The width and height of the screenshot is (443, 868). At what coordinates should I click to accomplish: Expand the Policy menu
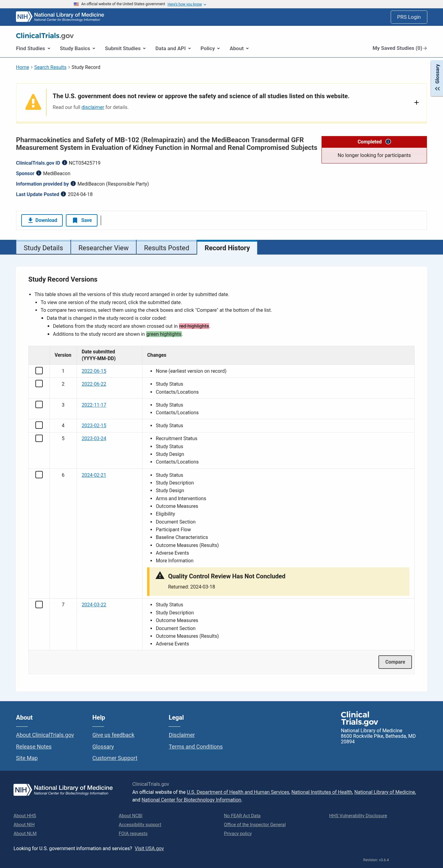210,48
